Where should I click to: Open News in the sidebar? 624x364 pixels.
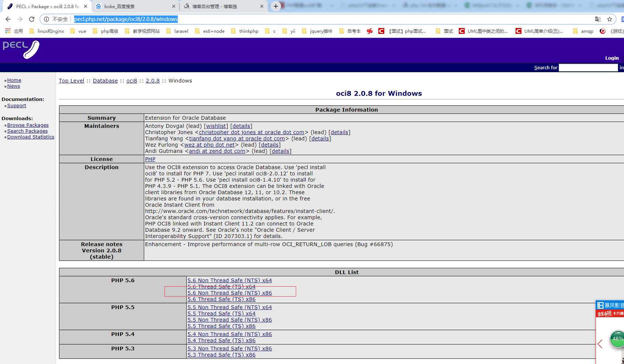14,86
